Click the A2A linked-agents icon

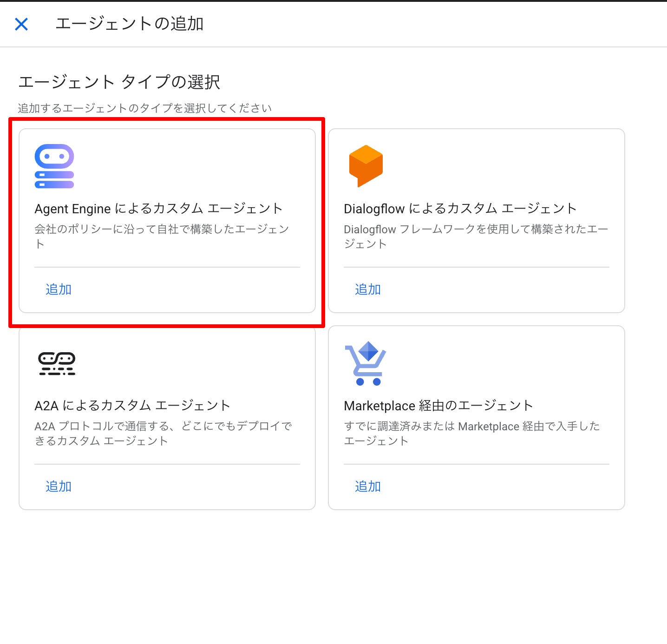click(57, 363)
